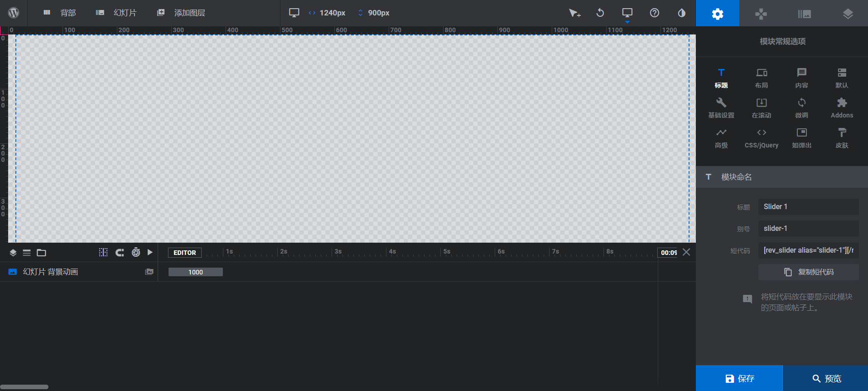Select the 1000 animation duration bar
Viewport: 868px width, 391px height.
(196, 272)
